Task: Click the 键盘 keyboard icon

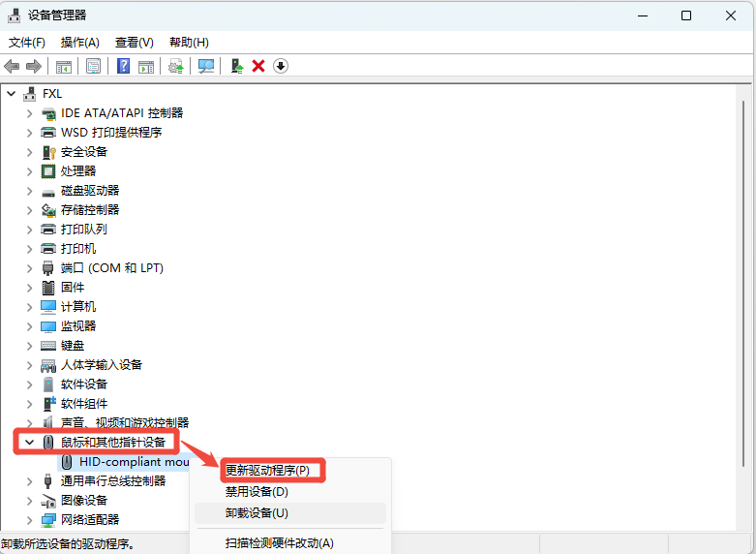Action: coord(48,346)
